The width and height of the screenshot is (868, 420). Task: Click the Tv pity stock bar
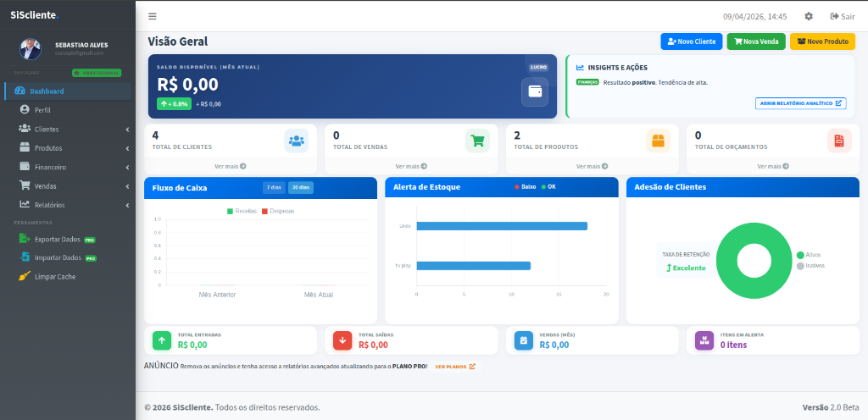473,266
